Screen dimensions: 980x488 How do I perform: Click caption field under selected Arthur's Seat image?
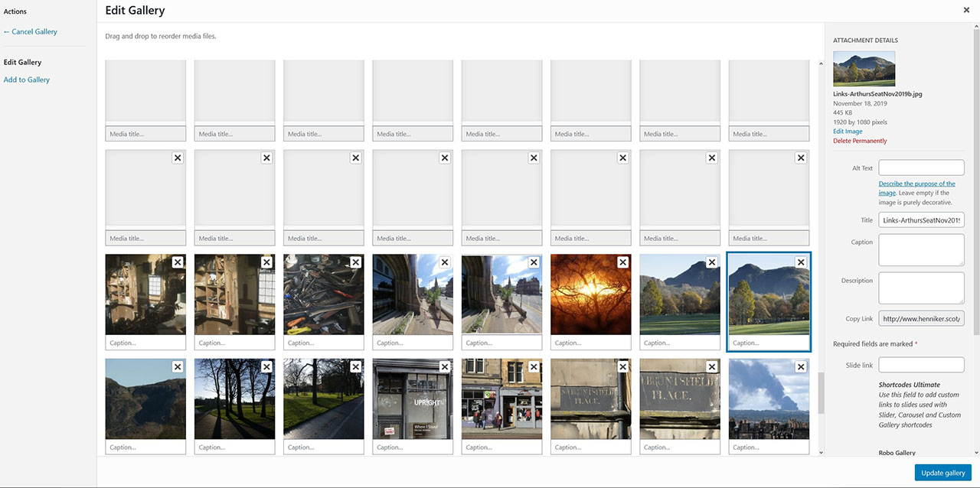769,343
